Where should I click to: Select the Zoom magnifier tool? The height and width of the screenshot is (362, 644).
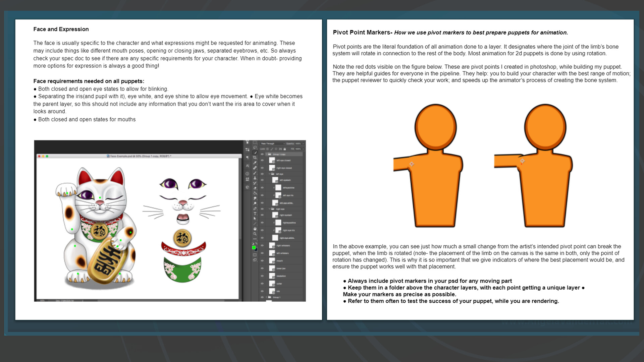click(255, 234)
